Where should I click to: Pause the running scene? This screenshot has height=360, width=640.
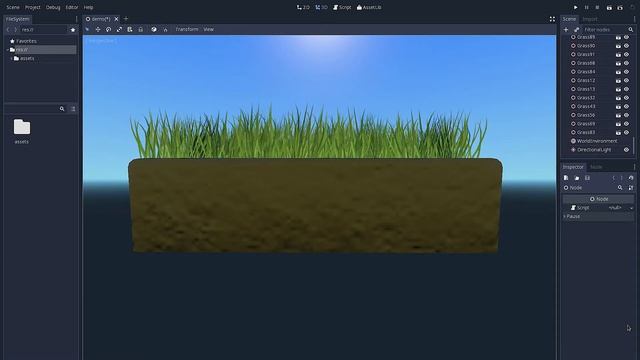[x=587, y=7]
